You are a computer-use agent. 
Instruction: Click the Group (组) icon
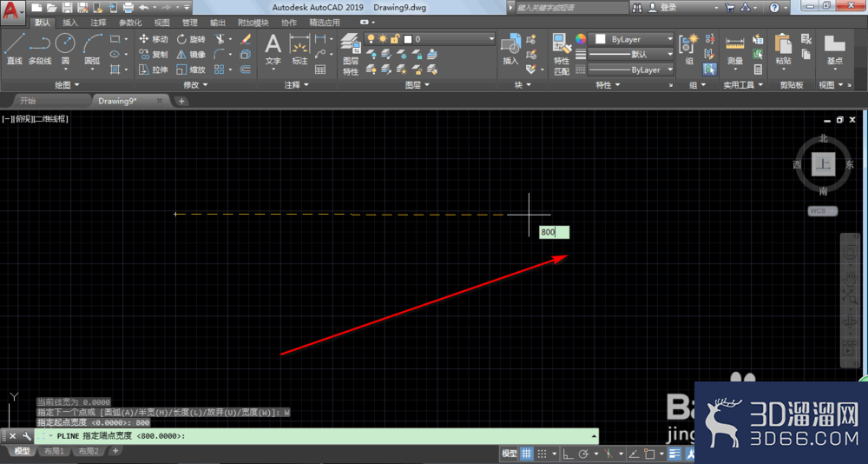click(x=689, y=49)
